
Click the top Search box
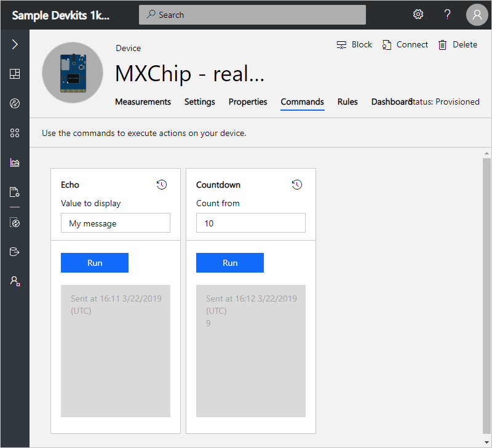[252, 15]
